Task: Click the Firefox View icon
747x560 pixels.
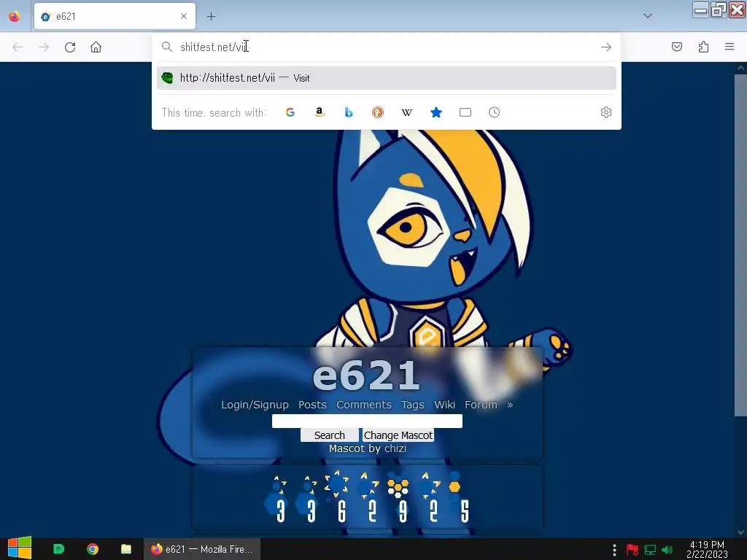Action: (15, 16)
